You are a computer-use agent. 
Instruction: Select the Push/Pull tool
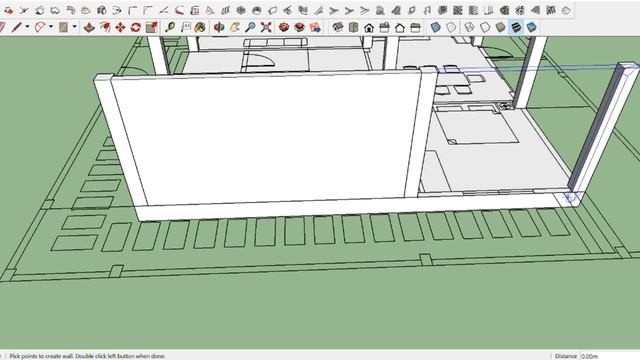pos(89,27)
